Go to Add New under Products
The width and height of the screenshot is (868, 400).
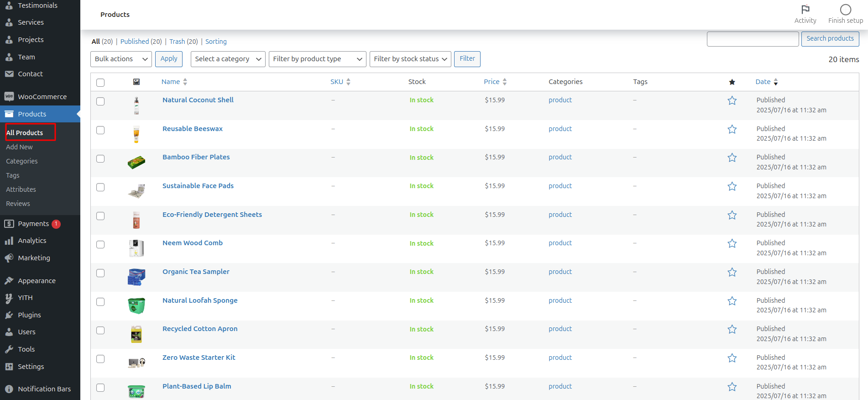tap(19, 147)
